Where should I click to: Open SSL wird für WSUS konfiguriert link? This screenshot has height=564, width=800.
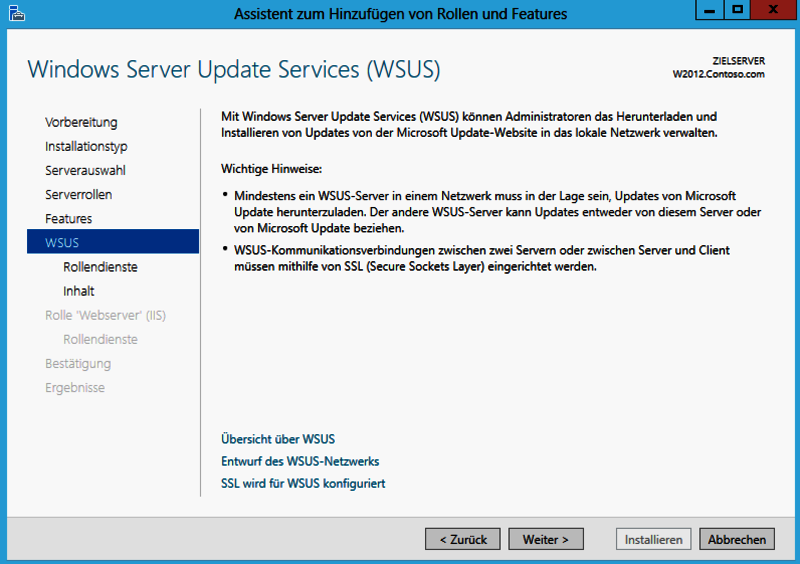pyautogui.click(x=303, y=483)
